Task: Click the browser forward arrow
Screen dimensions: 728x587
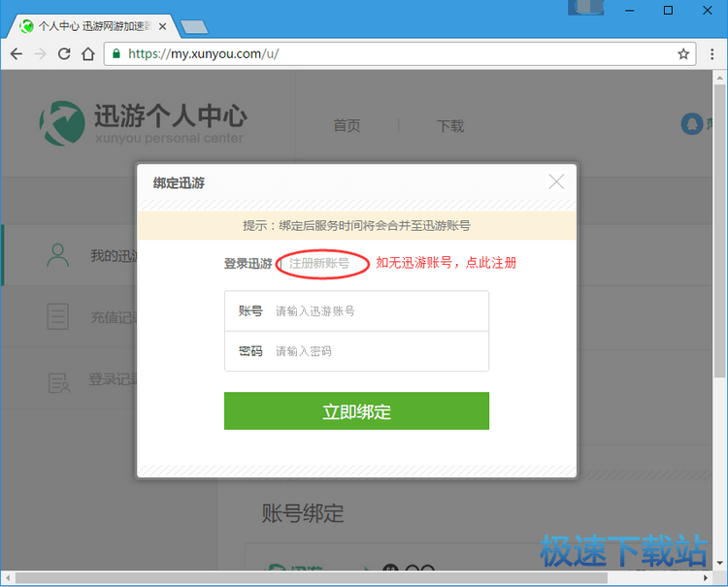Action: click(x=41, y=54)
